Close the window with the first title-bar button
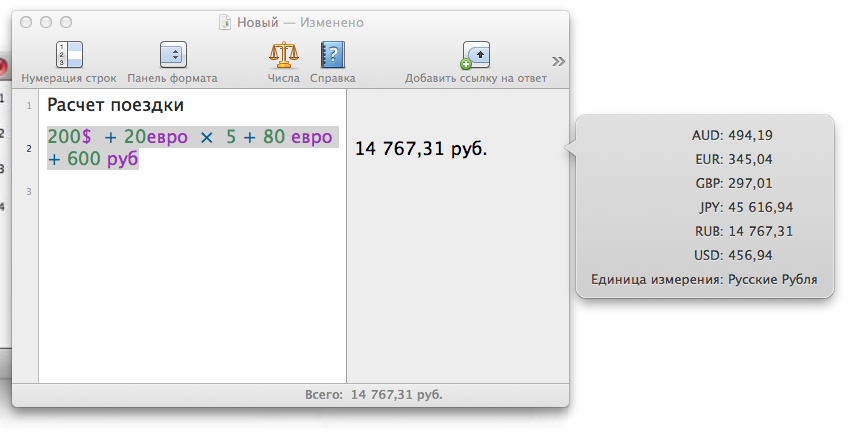Viewport: 849px width, 432px height. point(25,22)
